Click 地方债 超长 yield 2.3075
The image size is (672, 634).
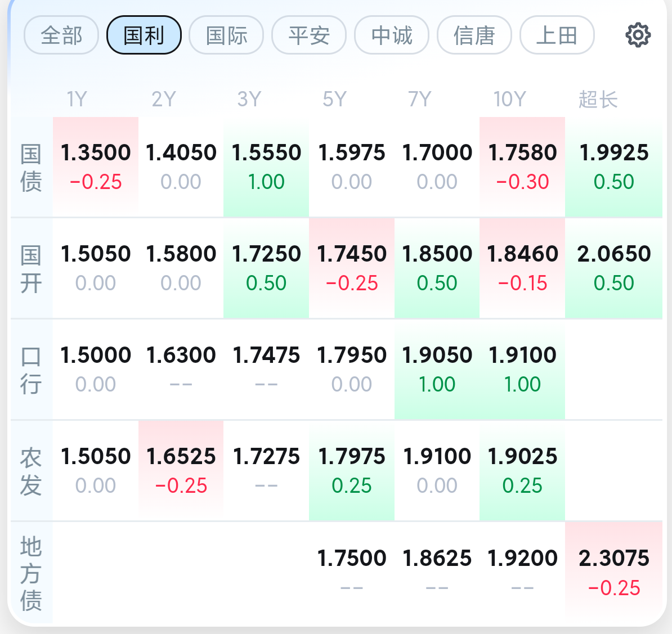point(613,572)
